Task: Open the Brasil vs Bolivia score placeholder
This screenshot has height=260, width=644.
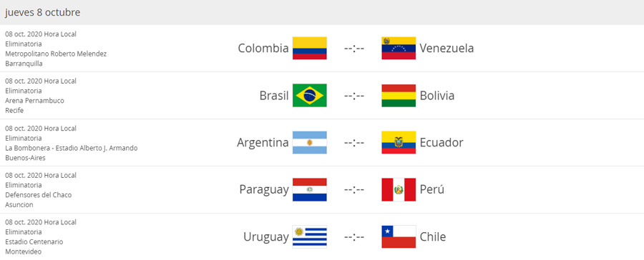Action: click(x=354, y=96)
